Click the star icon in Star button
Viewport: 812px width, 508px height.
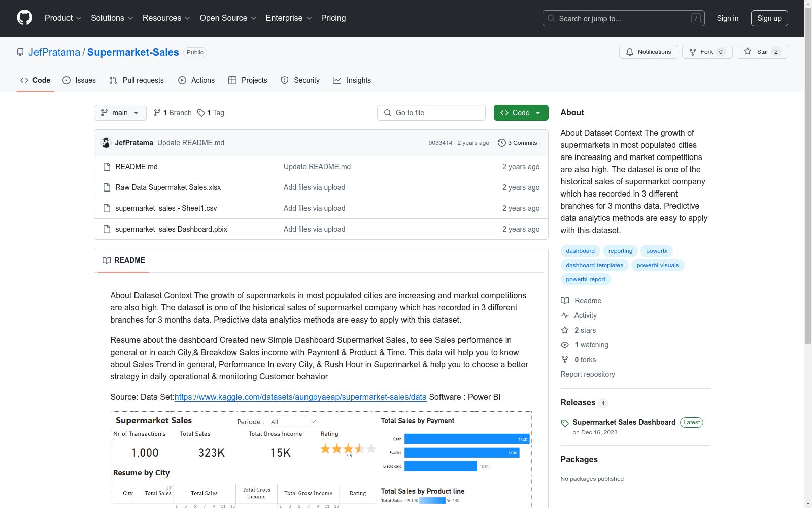tap(748, 51)
